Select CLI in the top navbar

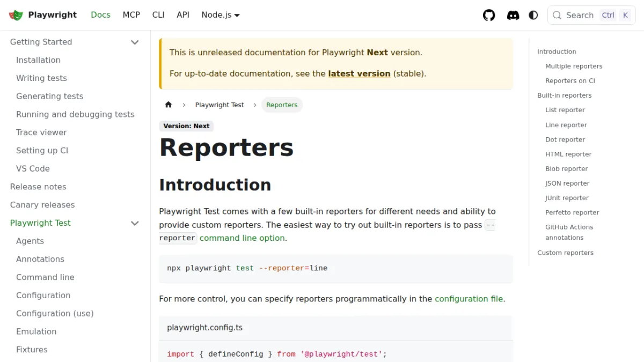pos(158,15)
